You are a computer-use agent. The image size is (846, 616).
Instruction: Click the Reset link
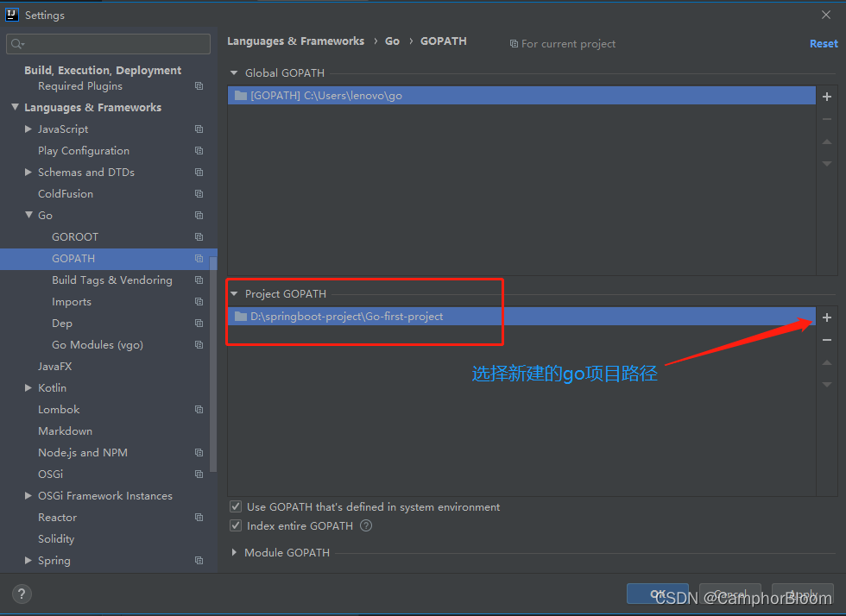click(x=823, y=43)
